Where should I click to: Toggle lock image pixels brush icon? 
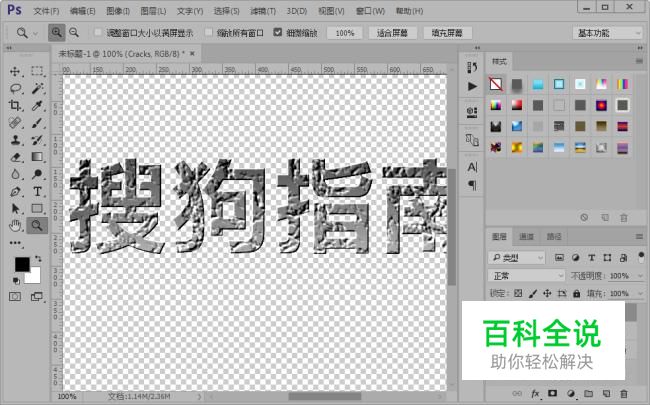tap(533, 293)
